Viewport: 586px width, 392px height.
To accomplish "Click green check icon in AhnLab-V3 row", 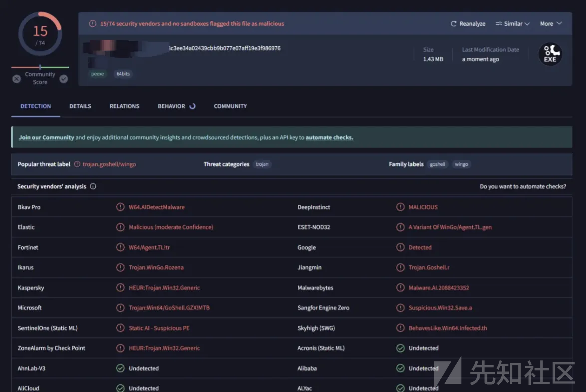I will pos(120,368).
